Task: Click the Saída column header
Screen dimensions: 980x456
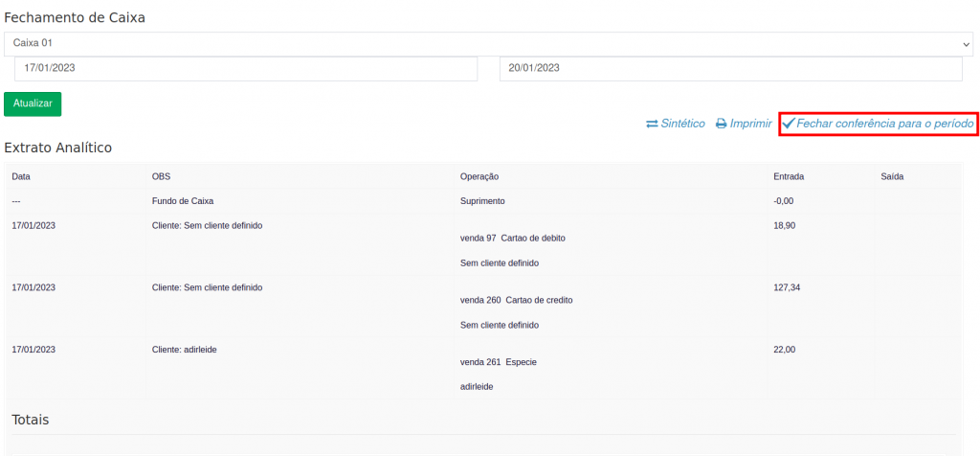Action: 892,177
